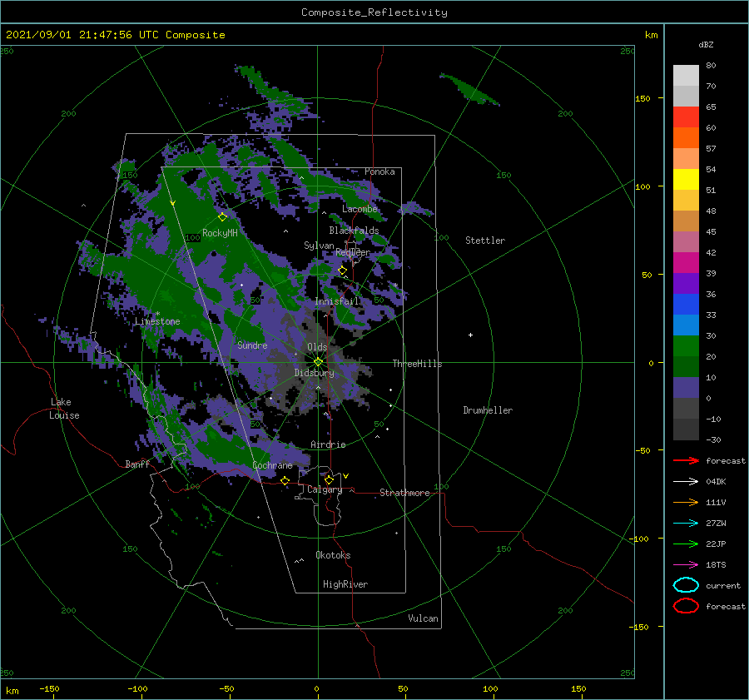This screenshot has height=700, width=749.
Task: Select the orange 111V arrow icon
Action: 686,502
